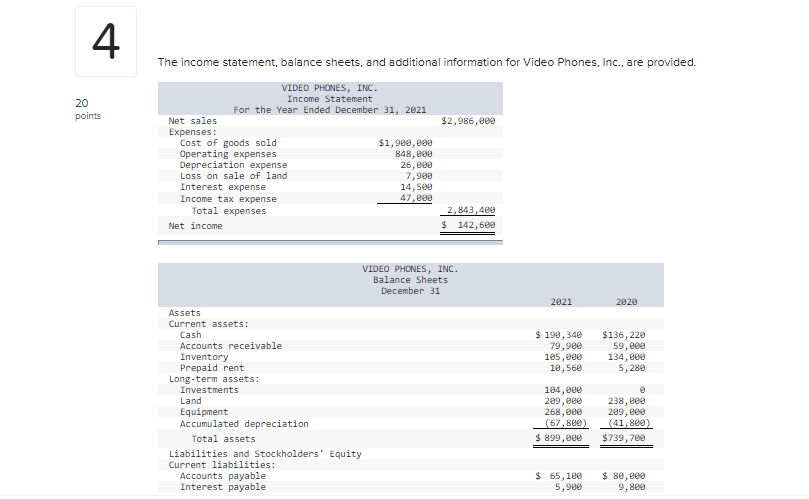Select Total expenses amount 2,843,400
The height and width of the screenshot is (499, 809).
click(471, 210)
